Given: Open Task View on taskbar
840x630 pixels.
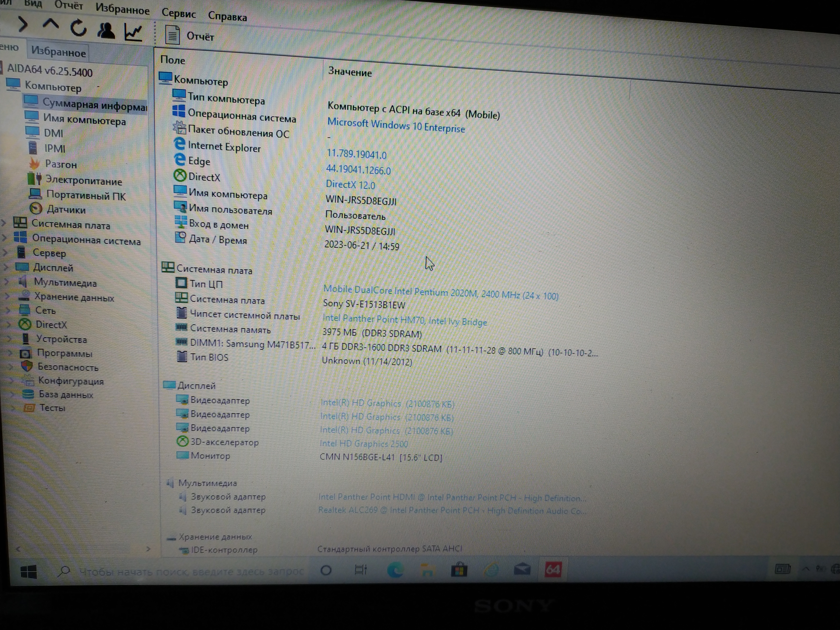Looking at the screenshot, I should click(360, 570).
